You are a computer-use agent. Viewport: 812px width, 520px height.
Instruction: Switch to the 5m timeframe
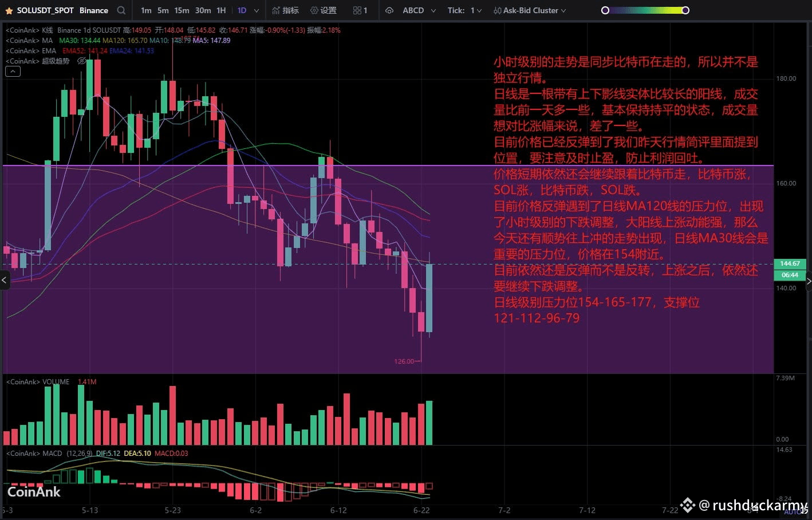[163, 10]
